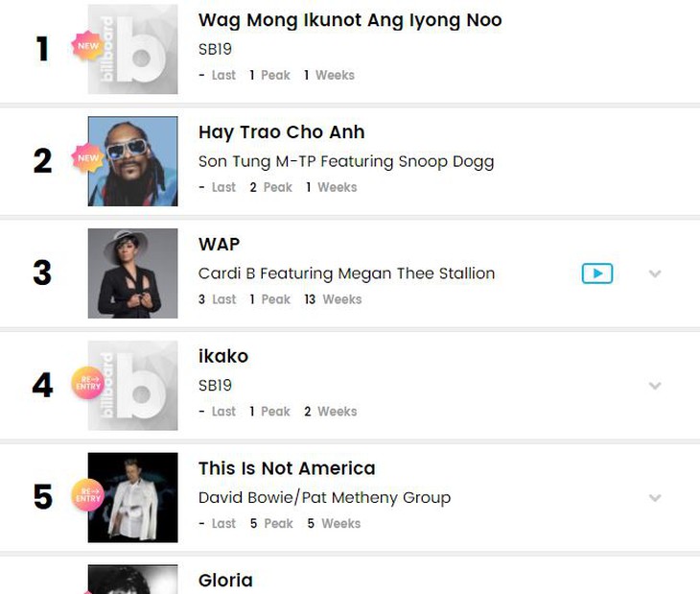Viewport: 700px width, 594px height.
Task: Click the This Is Not America title
Action: (287, 468)
